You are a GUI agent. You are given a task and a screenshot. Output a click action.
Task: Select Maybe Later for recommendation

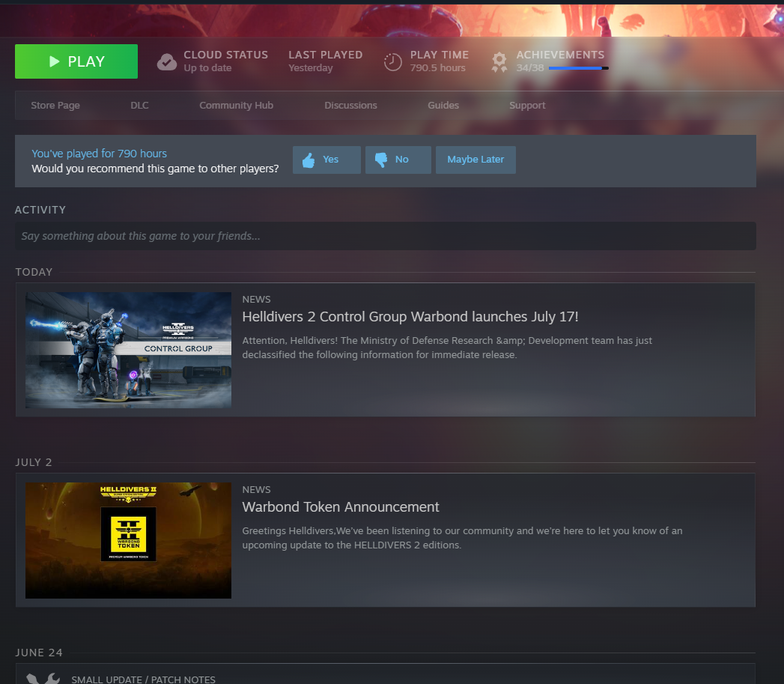coord(475,160)
